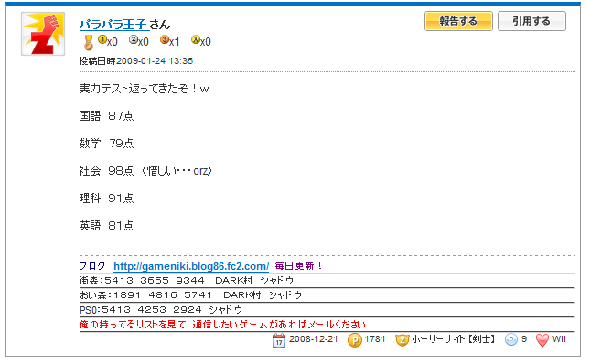This screenshot has height=364, width=590.
Task: Click the 1781 points value
Action: (x=375, y=339)
